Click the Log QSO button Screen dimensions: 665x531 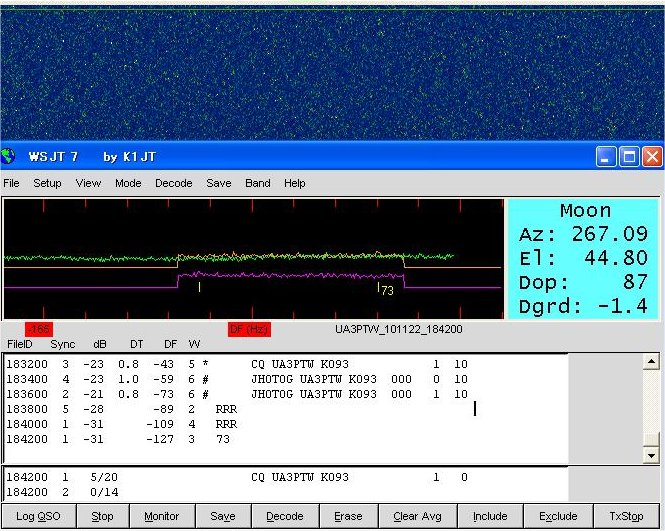coord(39,516)
